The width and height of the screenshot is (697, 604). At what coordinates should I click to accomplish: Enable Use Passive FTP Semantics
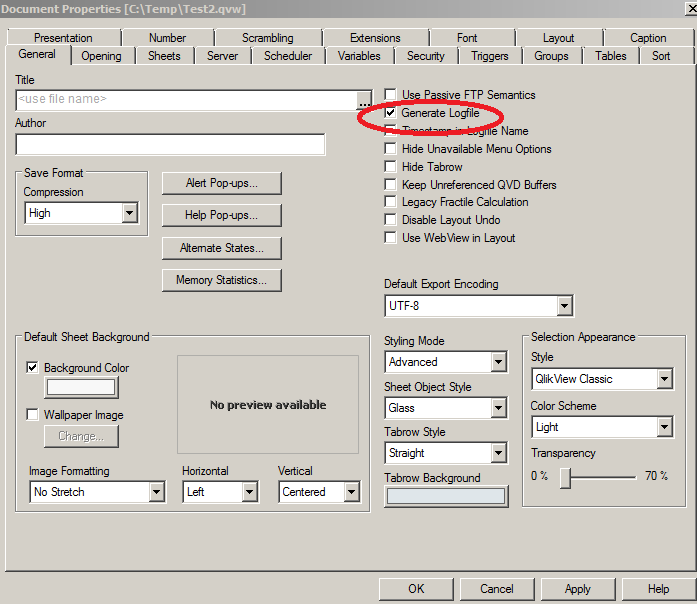click(x=390, y=95)
